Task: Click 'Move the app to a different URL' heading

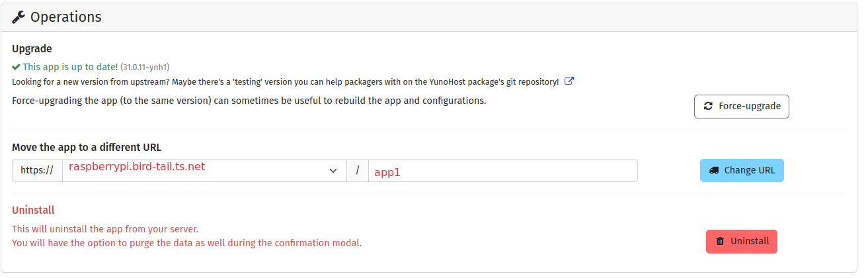Action: point(87,147)
